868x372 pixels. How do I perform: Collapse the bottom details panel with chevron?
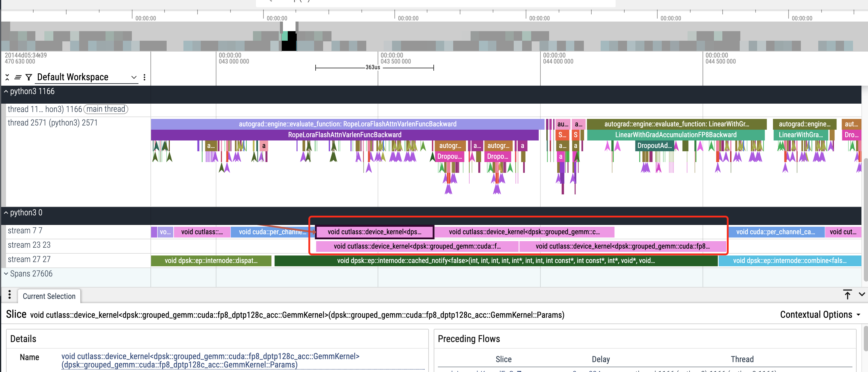click(862, 294)
